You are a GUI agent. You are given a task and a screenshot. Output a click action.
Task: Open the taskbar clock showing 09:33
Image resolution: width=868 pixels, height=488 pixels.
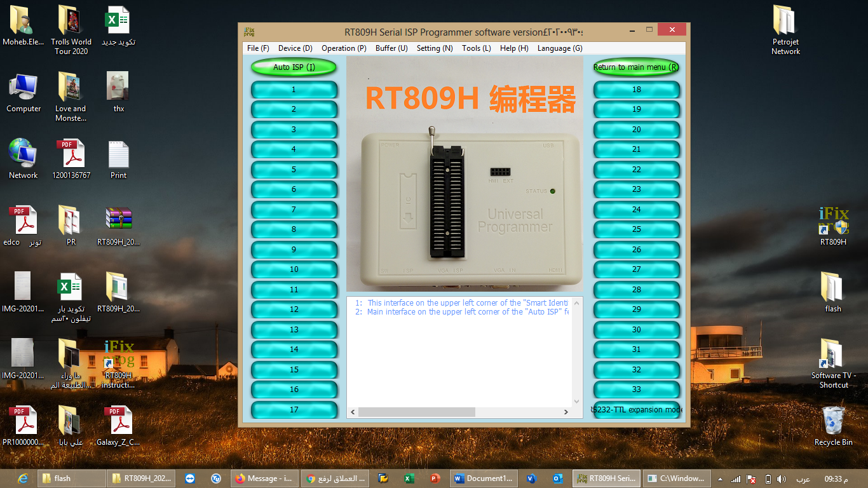click(x=837, y=478)
